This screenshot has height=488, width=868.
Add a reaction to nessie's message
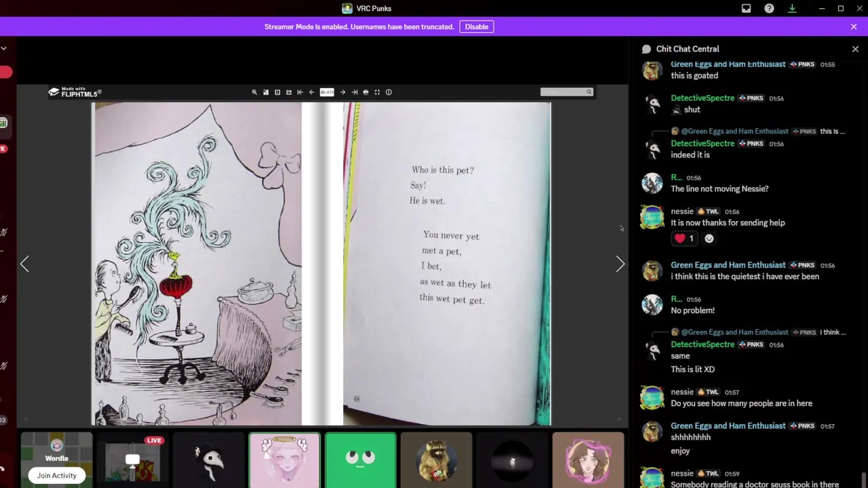tap(709, 239)
